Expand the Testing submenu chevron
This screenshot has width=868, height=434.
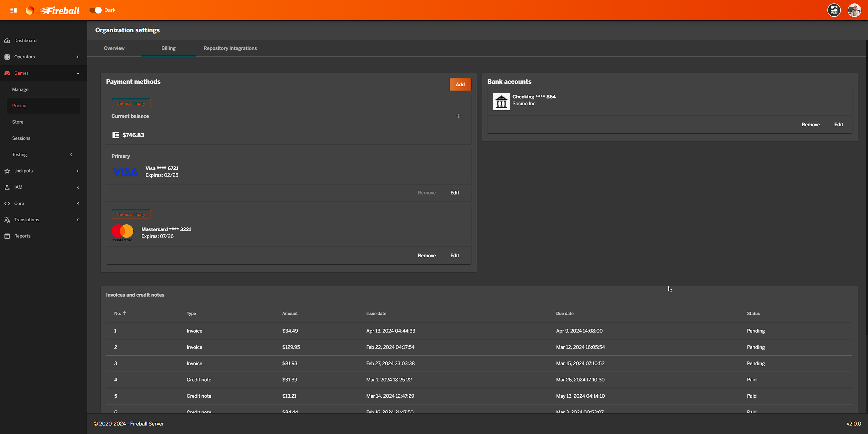pyautogui.click(x=71, y=155)
